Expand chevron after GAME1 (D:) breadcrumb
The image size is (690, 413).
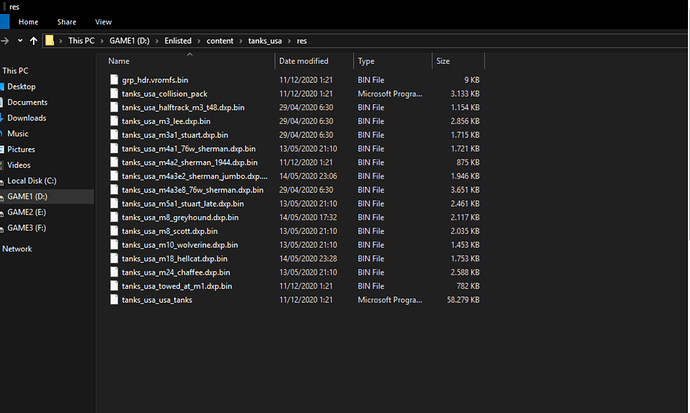pos(157,41)
